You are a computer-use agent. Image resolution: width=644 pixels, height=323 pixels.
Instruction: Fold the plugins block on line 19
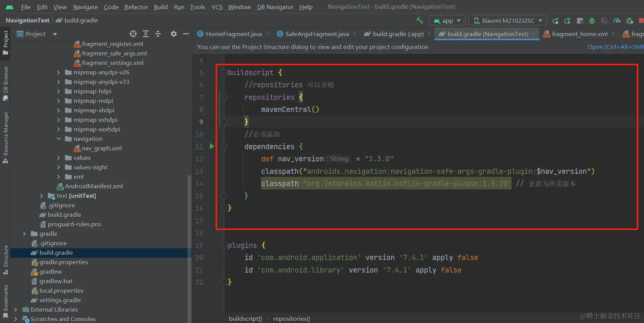224,245
